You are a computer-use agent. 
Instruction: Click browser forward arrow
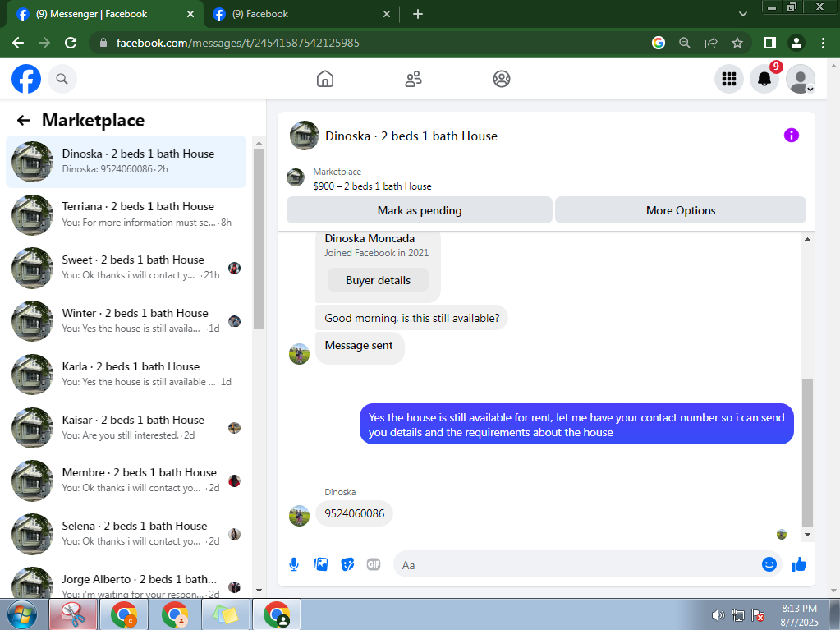(44, 43)
